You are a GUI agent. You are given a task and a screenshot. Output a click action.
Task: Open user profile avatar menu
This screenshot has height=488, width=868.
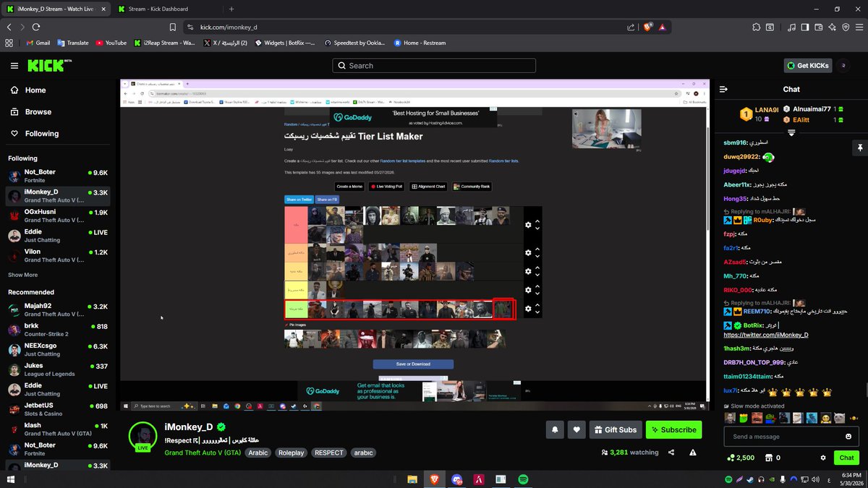coord(844,66)
